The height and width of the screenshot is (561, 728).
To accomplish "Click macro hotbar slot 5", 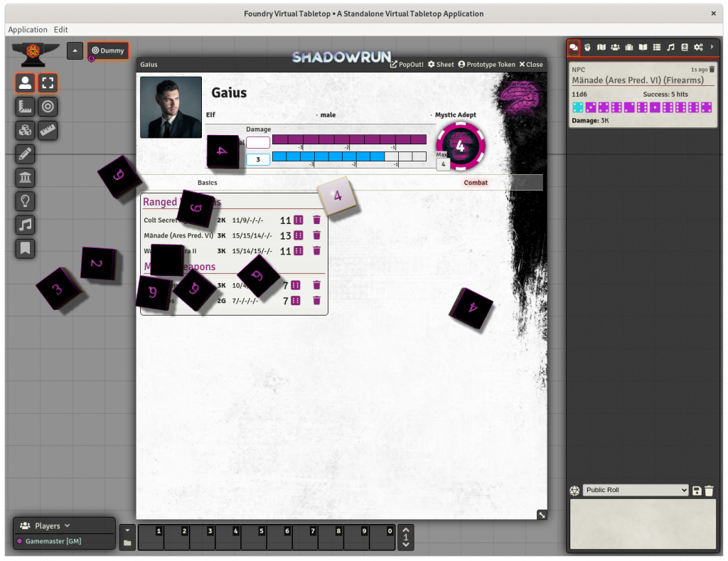I will [x=254, y=538].
